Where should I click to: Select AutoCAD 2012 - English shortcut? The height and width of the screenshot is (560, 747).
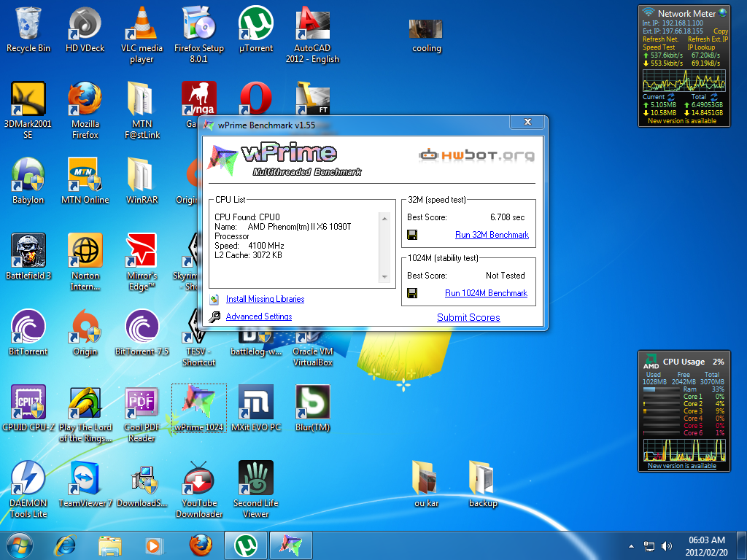(x=312, y=35)
